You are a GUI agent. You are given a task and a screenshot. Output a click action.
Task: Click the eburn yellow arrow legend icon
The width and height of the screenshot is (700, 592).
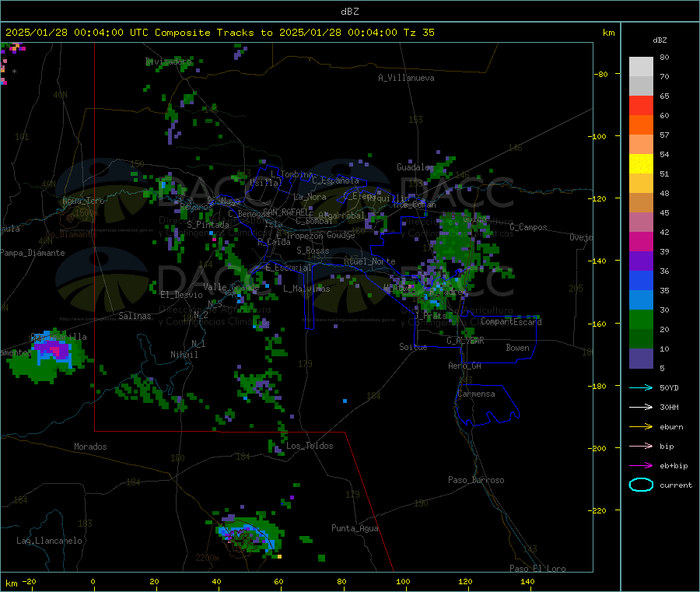tap(641, 427)
